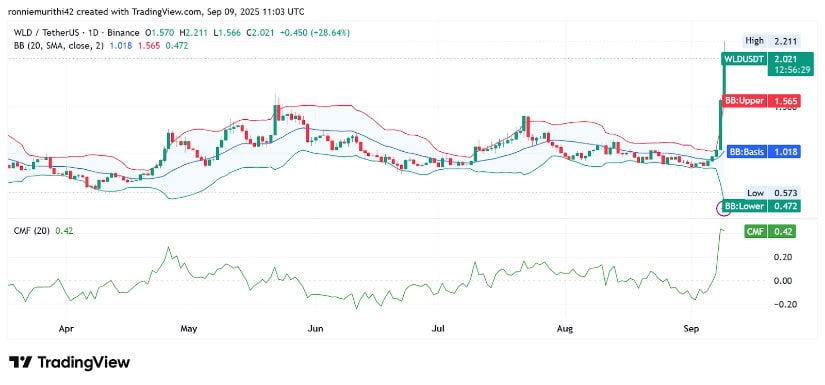Click the C2.021 close value in header
Screen dimensions: 825x385
click(x=260, y=33)
